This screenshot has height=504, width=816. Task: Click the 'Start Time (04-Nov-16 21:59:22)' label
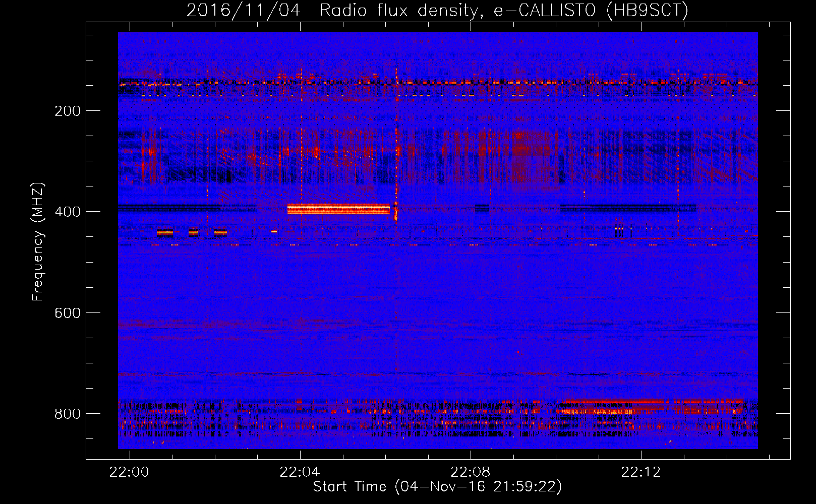click(x=437, y=487)
